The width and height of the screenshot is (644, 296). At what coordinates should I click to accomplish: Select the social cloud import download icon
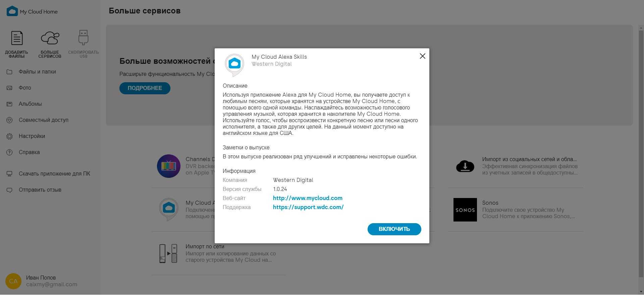(465, 166)
